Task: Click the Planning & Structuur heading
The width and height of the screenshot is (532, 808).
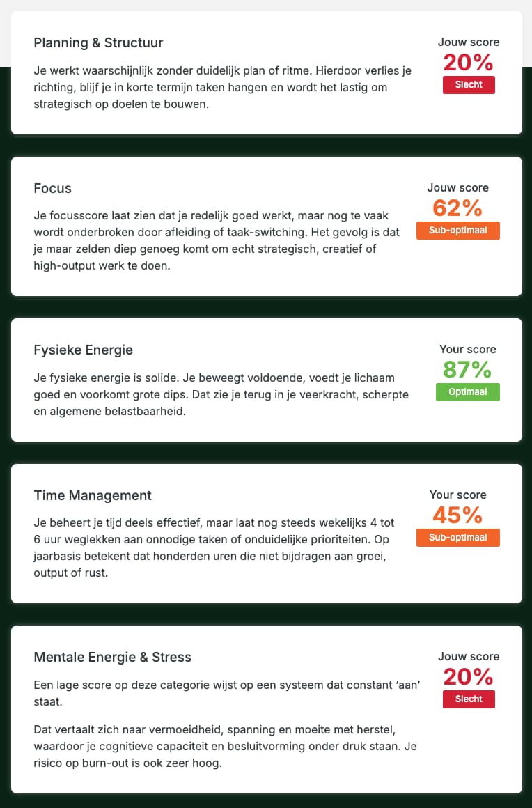Action: pyautogui.click(x=98, y=42)
